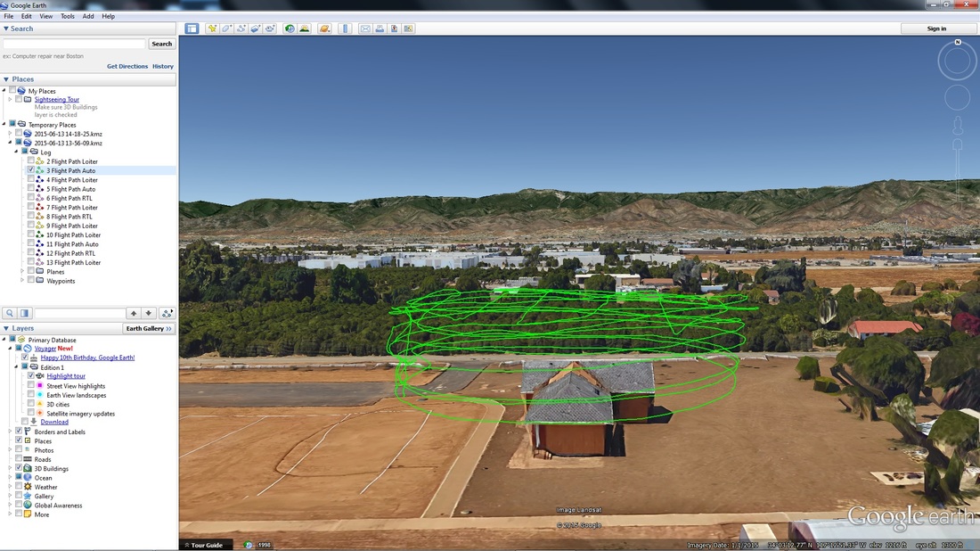The image size is (980, 551).
Task: Click the Add Polygon toolbar icon
Action: [227, 29]
